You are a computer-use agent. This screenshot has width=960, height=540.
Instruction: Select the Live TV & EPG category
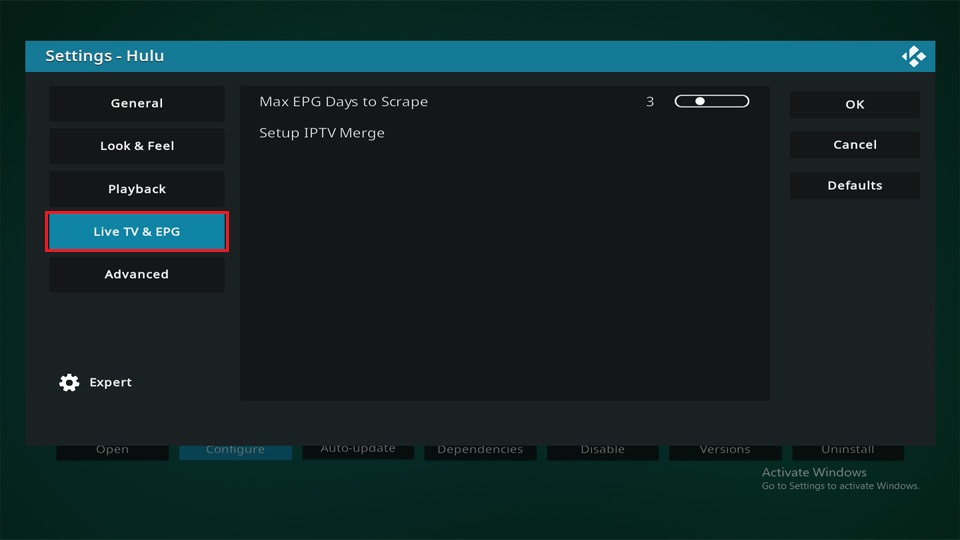[137, 231]
